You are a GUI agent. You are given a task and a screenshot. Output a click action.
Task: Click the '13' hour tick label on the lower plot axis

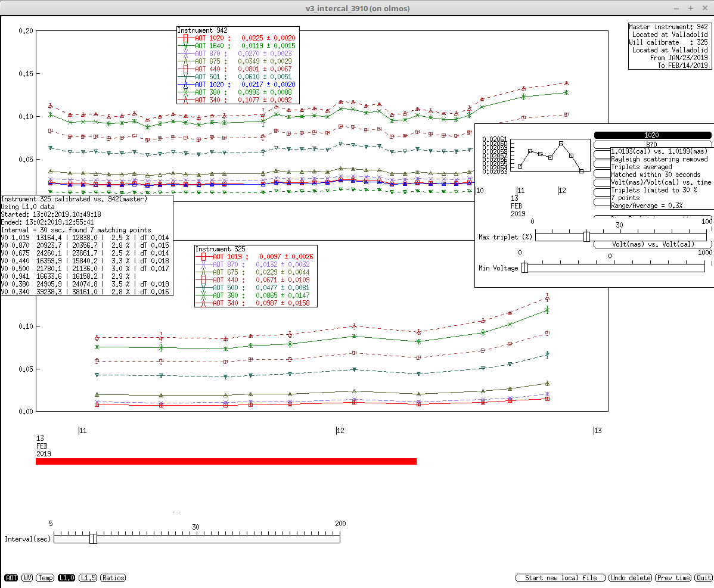597,431
